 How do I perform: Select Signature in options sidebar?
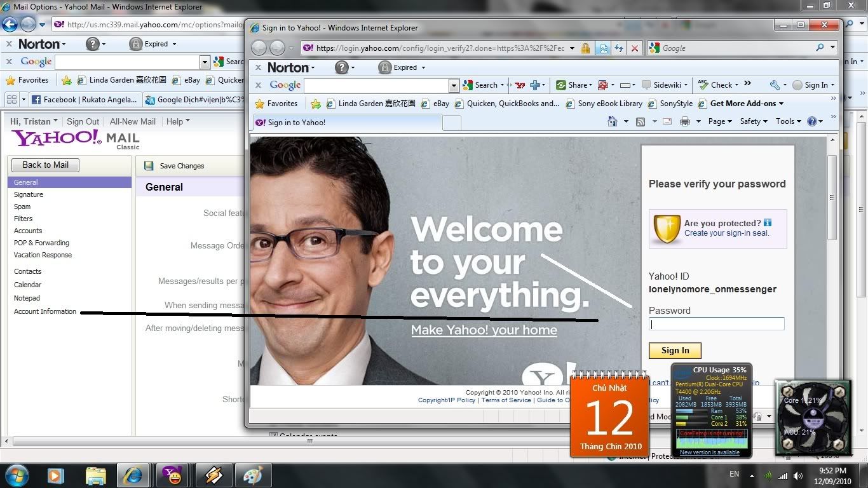coord(29,194)
